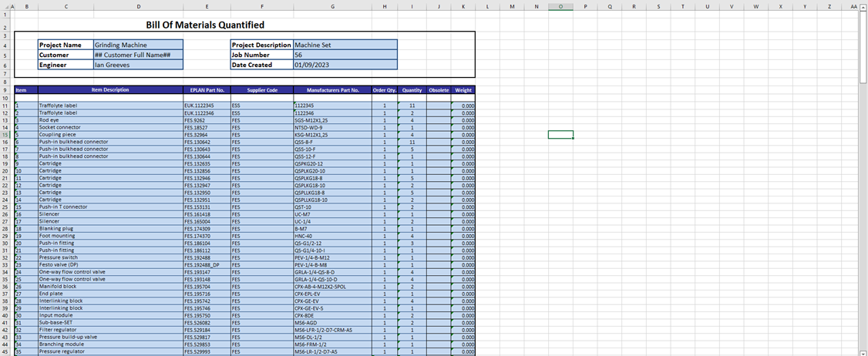868x356 pixels.
Task: Click the 'Bill Of Materials Quantified' title cell
Action: tap(205, 25)
